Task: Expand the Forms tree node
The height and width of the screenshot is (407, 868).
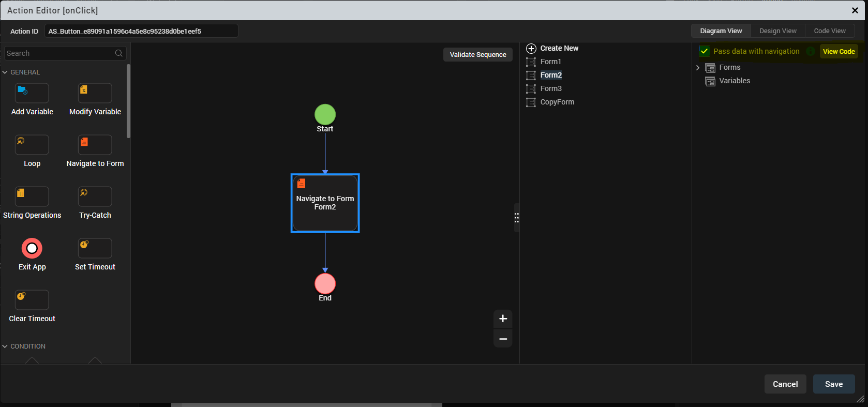Action: (698, 68)
